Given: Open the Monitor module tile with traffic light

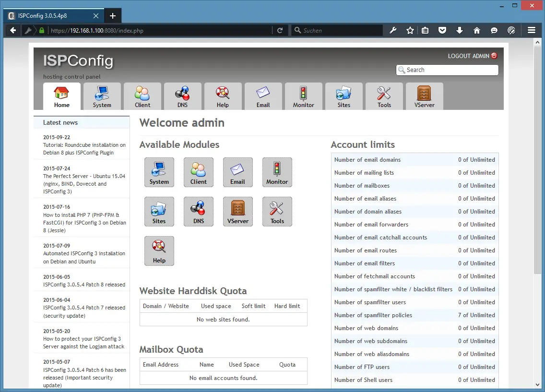Looking at the screenshot, I should click(x=277, y=172).
